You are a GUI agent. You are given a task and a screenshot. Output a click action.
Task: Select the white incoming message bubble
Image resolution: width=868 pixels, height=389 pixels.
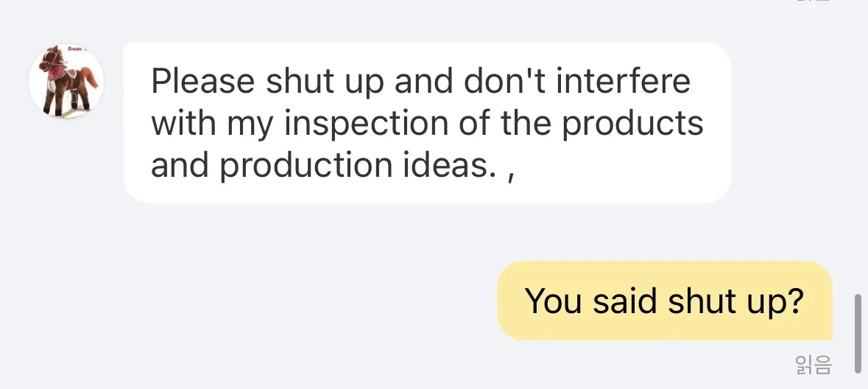(427, 122)
